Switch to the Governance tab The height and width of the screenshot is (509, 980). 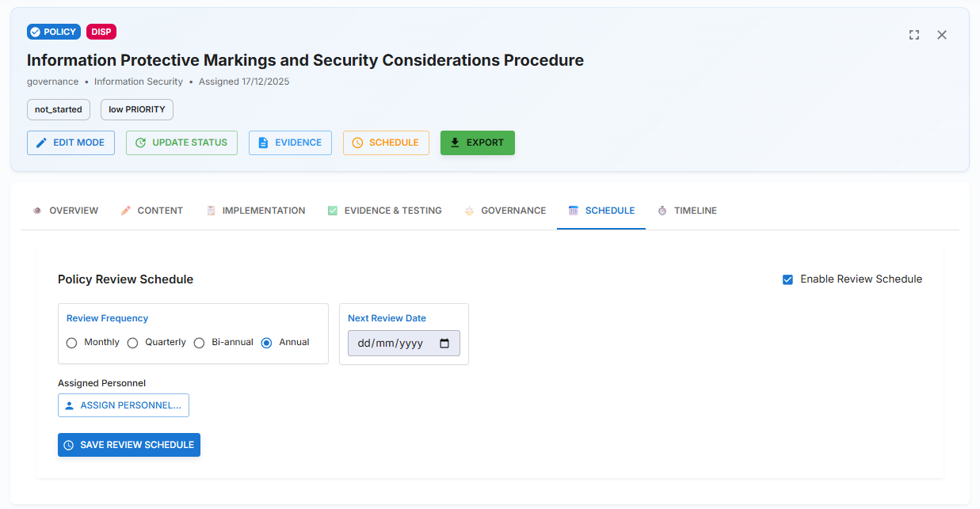coord(505,211)
